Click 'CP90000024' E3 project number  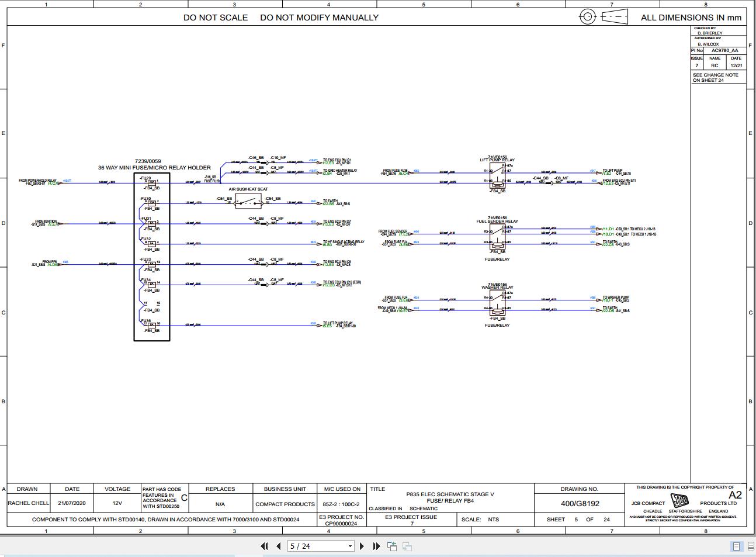click(x=341, y=524)
